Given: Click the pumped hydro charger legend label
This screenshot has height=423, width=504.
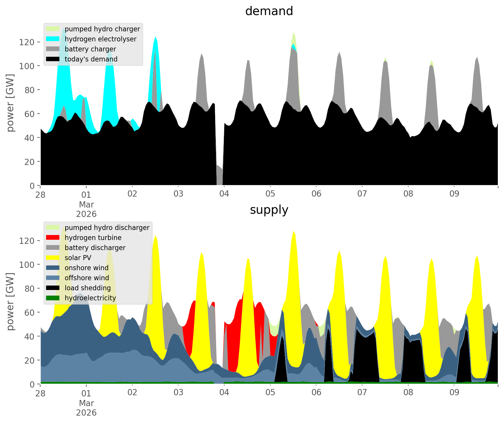Looking at the screenshot, I should (102, 29).
